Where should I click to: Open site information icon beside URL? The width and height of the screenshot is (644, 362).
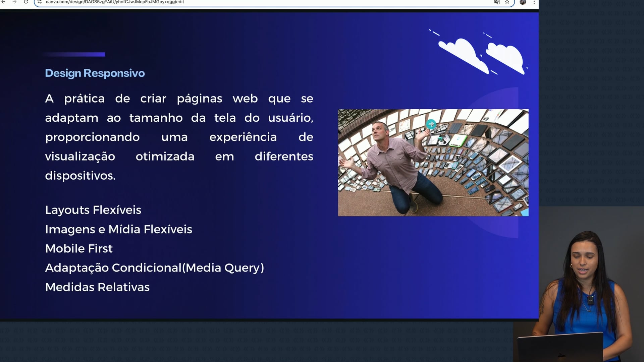(40, 2)
